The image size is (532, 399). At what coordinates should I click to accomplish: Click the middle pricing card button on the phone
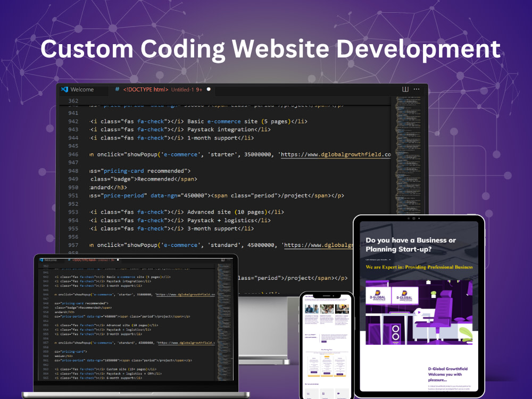tap(327, 373)
